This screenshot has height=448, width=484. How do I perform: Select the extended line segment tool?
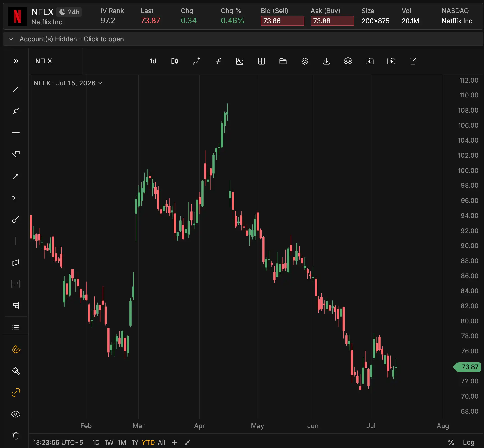tap(16, 219)
